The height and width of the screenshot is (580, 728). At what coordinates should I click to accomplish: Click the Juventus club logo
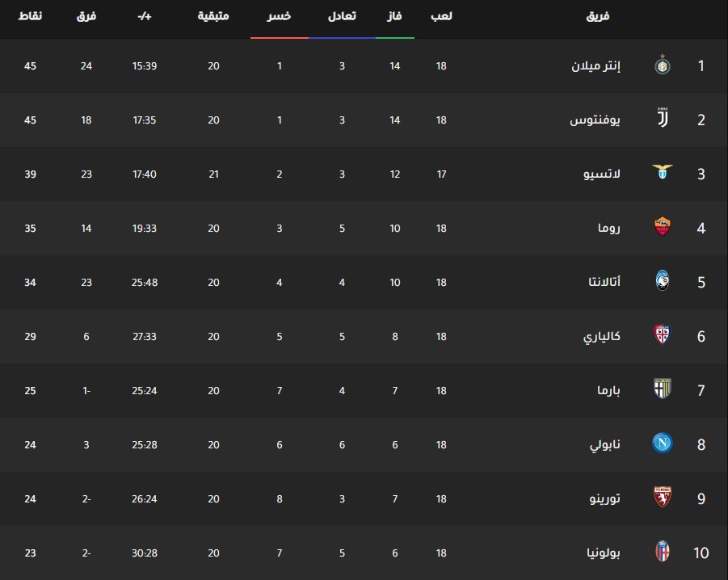click(663, 120)
